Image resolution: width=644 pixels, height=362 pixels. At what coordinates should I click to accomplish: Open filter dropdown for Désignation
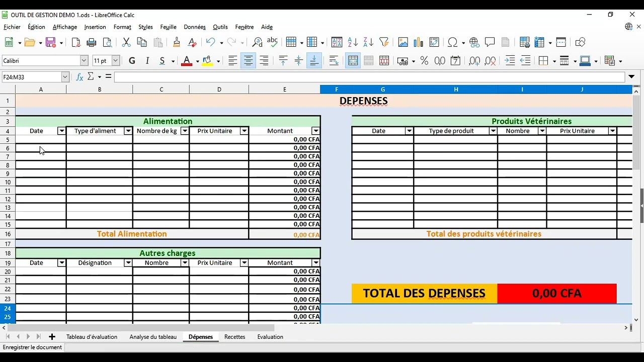click(128, 263)
